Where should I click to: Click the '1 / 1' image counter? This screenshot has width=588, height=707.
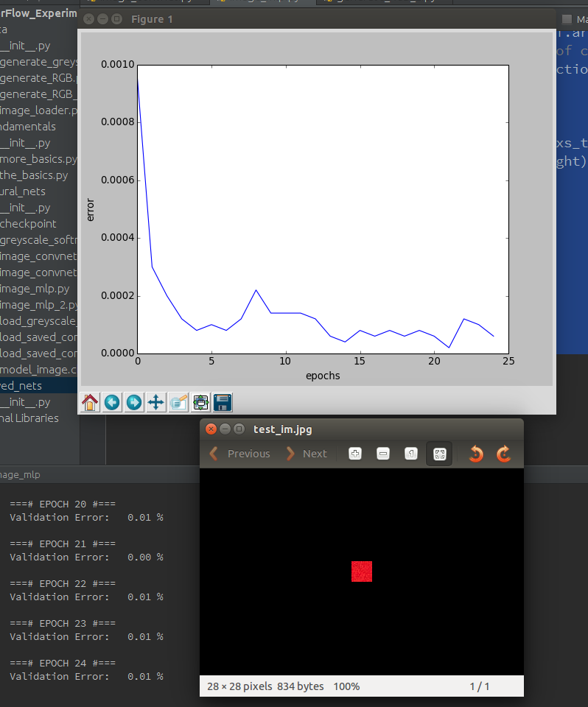pyautogui.click(x=479, y=686)
